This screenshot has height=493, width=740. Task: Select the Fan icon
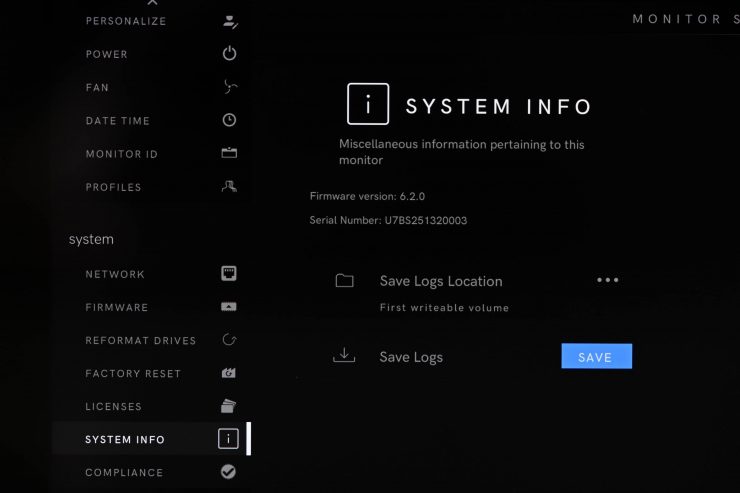pos(229,87)
